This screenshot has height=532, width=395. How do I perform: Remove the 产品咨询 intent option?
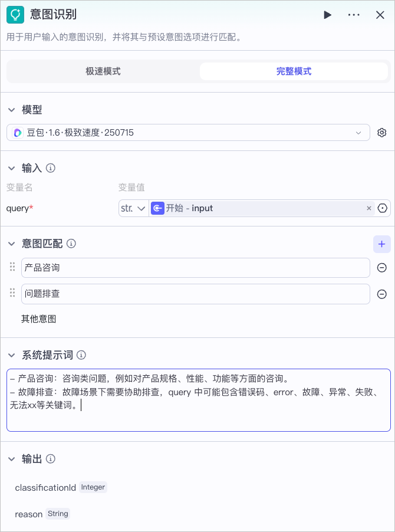[381, 268]
